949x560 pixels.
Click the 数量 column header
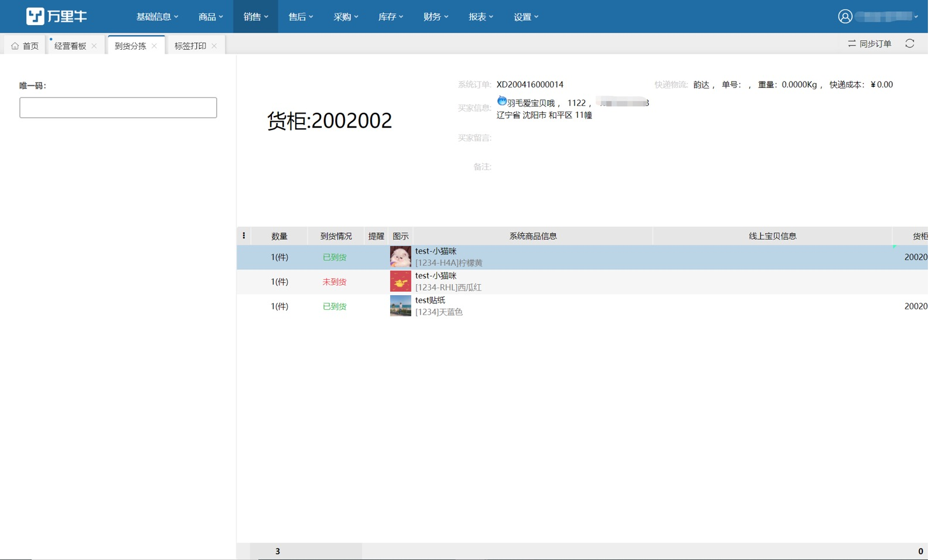tap(279, 236)
